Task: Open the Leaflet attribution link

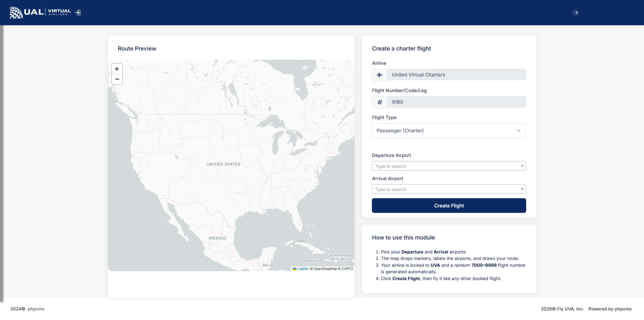Action: click(302, 269)
